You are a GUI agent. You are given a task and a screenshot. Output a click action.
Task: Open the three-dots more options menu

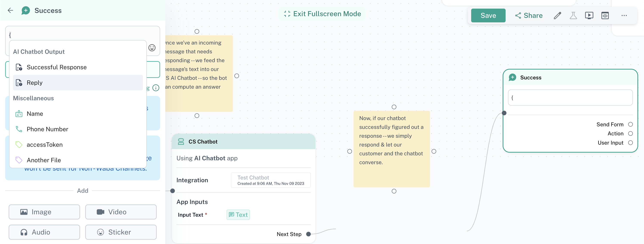coord(624,15)
